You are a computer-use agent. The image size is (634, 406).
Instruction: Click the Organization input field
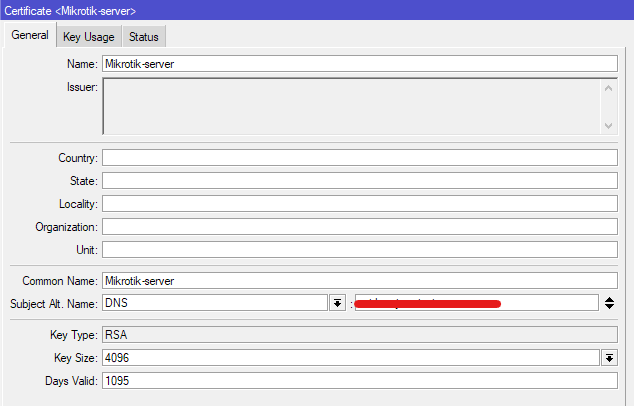click(359, 227)
